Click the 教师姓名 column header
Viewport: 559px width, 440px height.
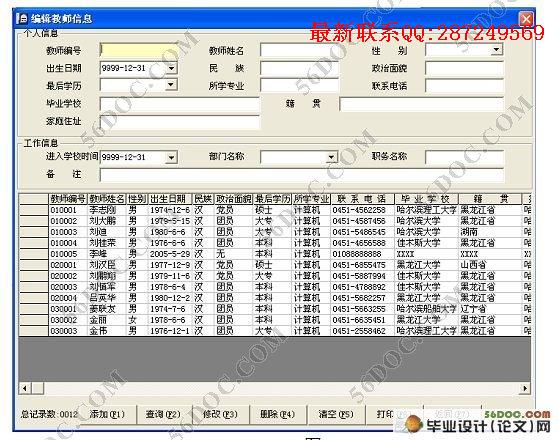(107, 199)
